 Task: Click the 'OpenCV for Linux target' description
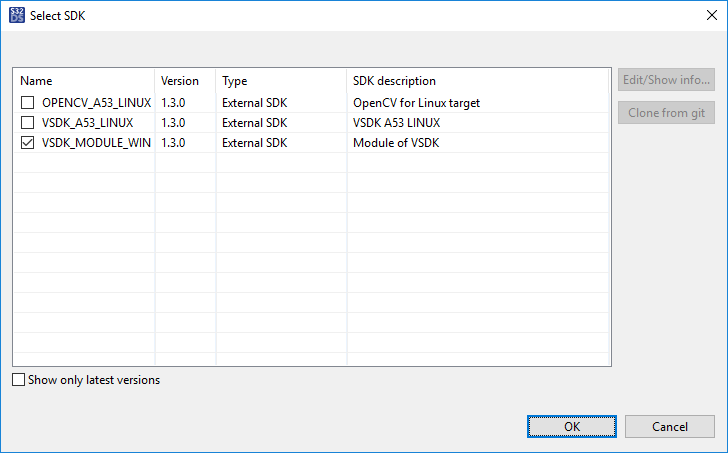417,103
